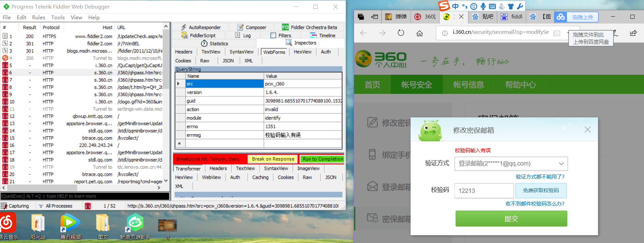Open the 验证方式 email dropdown

[x=511, y=164]
